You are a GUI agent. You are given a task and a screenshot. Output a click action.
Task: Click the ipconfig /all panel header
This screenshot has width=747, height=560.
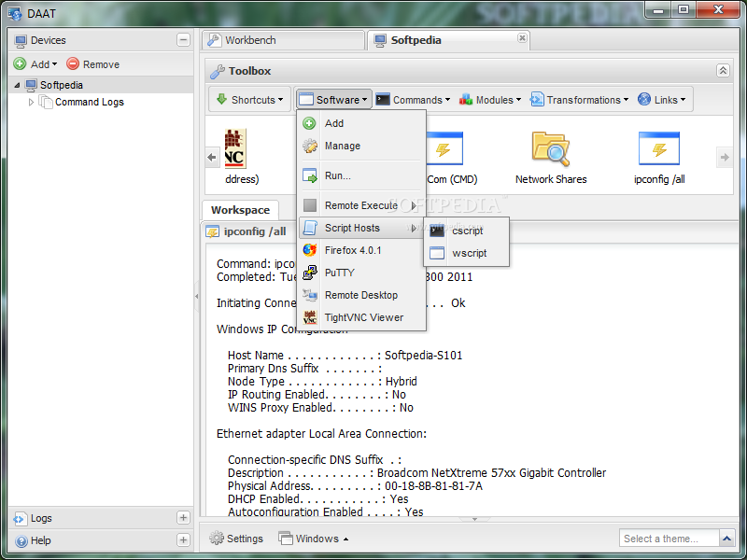(x=255, y=231)
